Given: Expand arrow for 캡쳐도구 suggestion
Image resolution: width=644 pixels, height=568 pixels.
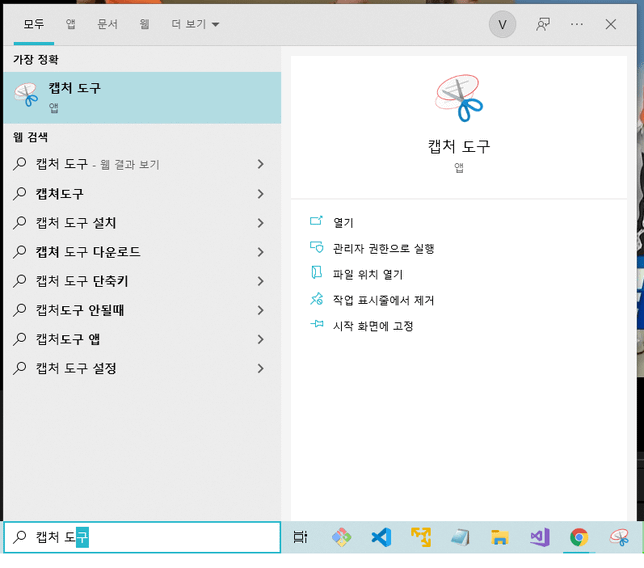Looking at the screenshot, I should [260, 193].
